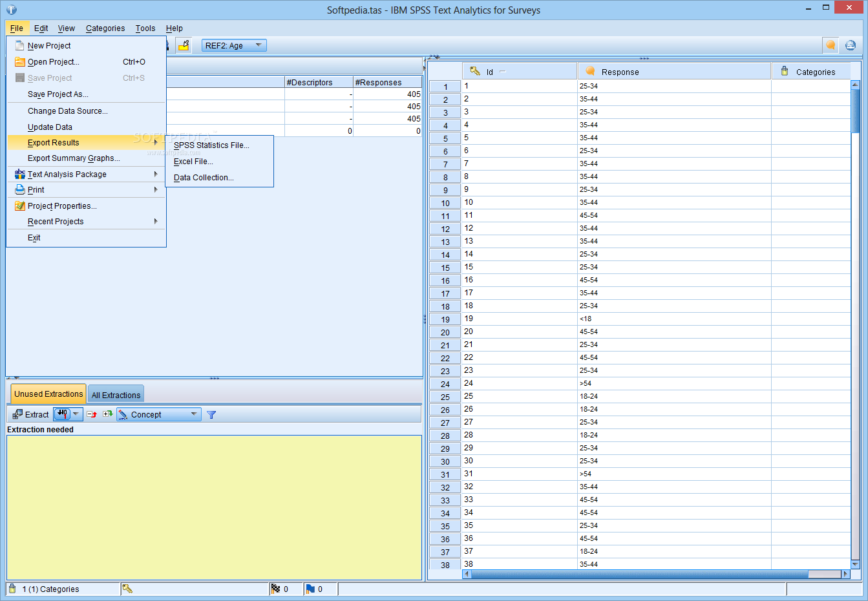The image size is (868, 601).
Task: Click the blue flag status icon
Action: pos(310,589)
